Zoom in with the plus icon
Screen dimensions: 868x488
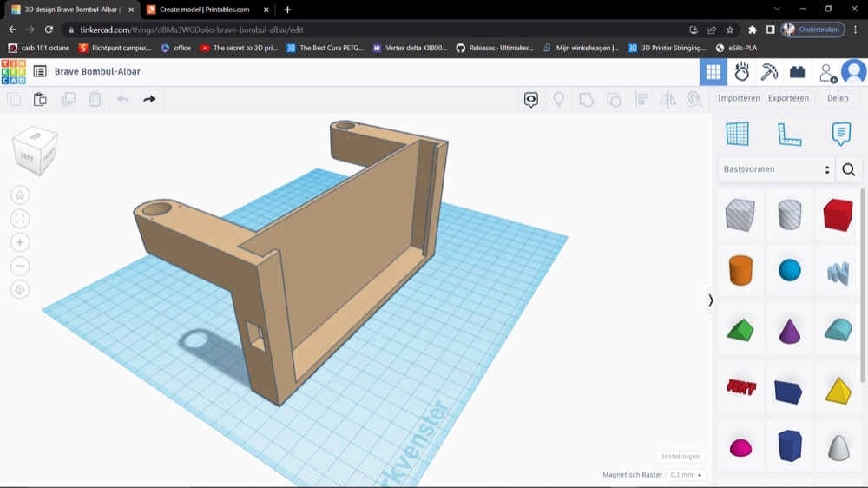(20, 242)
